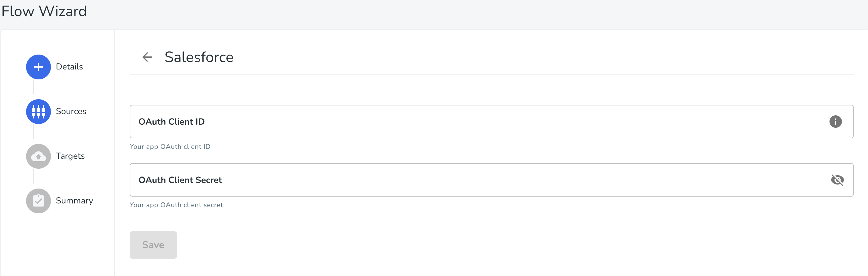Toggle OAuth Client Secret visibility

(837, 180)
